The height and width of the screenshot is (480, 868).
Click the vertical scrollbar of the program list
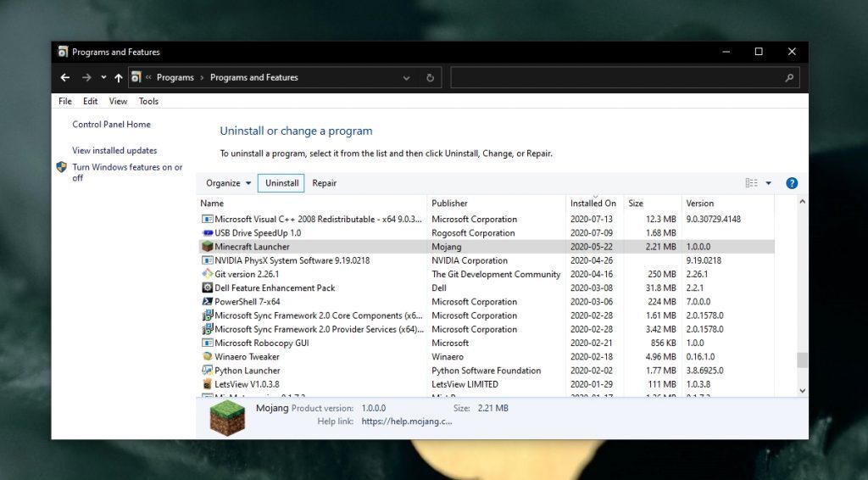click(802, 360)
